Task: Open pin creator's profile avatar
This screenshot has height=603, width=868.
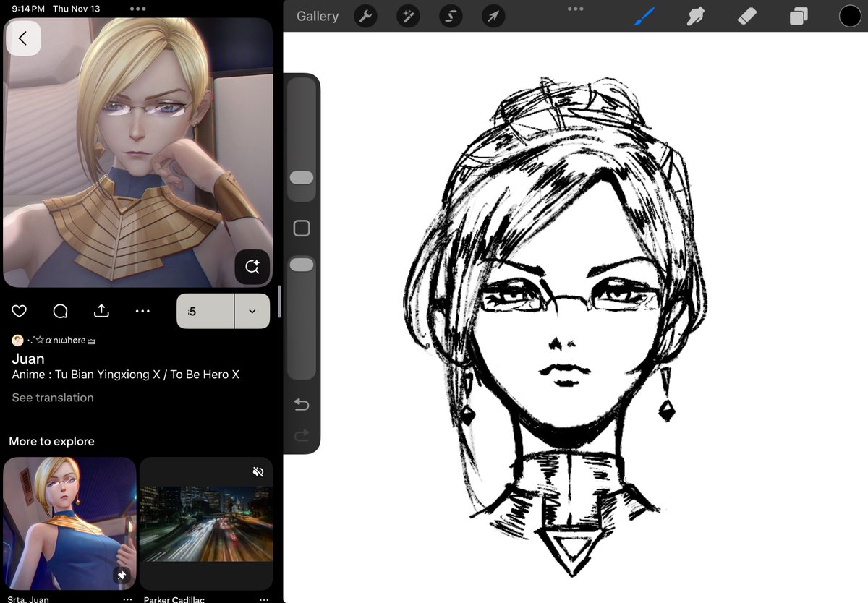Action: click(17, 340)
